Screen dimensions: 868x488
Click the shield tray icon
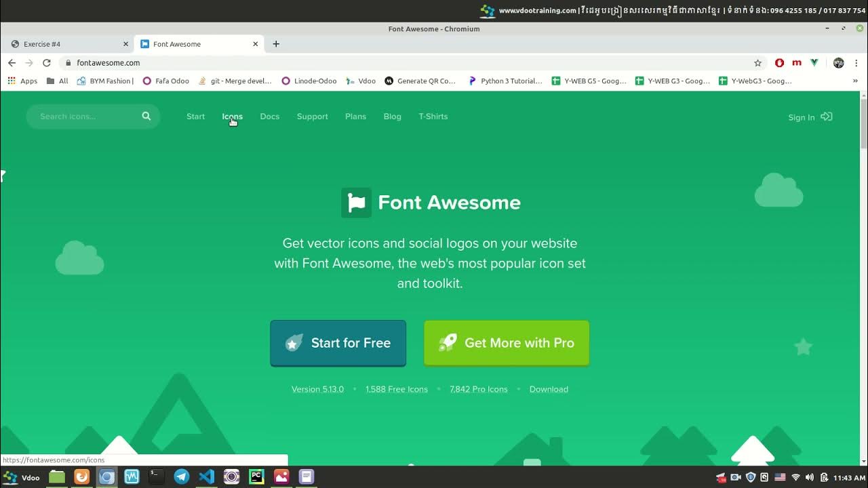click(751, 477)
